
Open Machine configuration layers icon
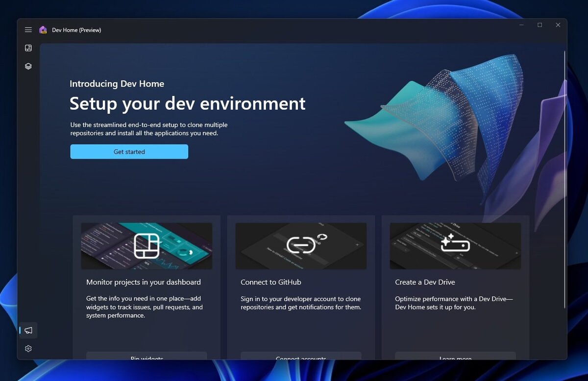(28, 66)
